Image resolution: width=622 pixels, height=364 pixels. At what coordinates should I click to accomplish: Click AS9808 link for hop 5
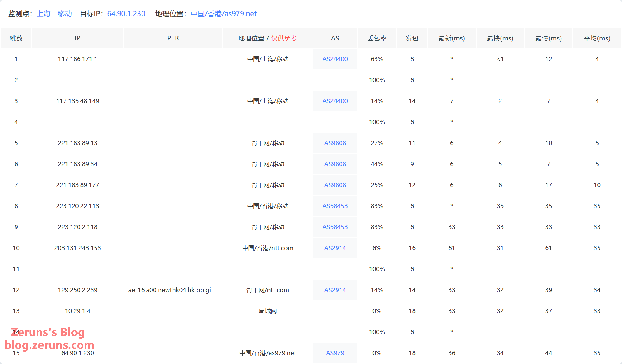pos(335,143)
